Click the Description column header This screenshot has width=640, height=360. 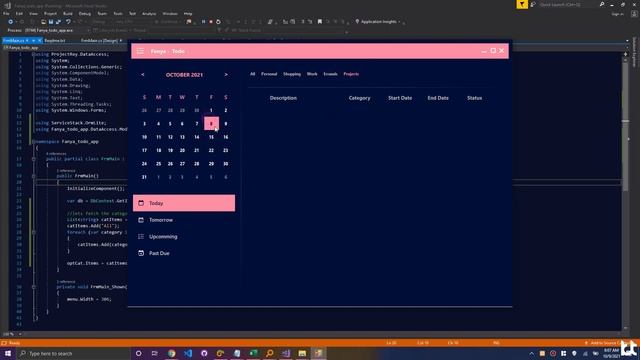point(283,98)
